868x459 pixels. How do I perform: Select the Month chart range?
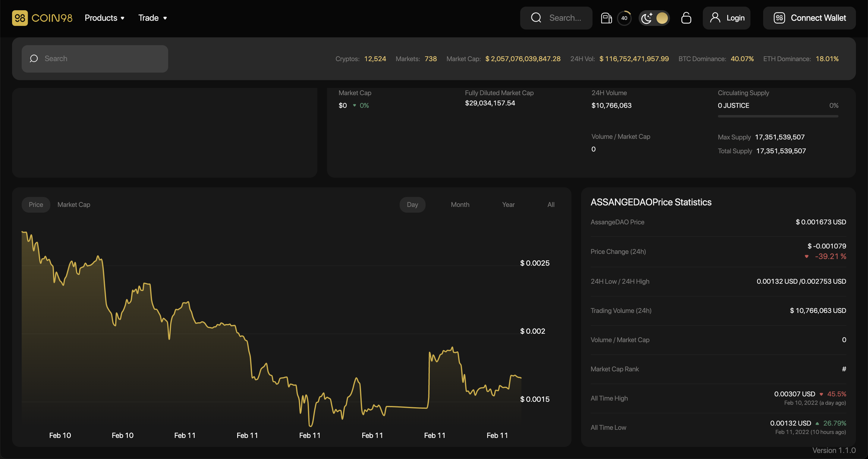point(460,205)
